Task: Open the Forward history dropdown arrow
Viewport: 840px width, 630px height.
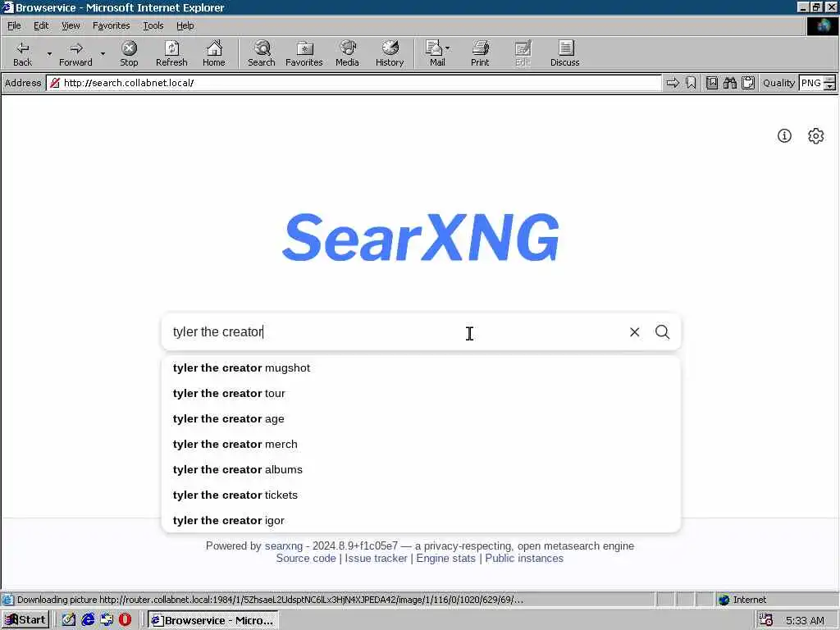Action: (x=103, y=53)
